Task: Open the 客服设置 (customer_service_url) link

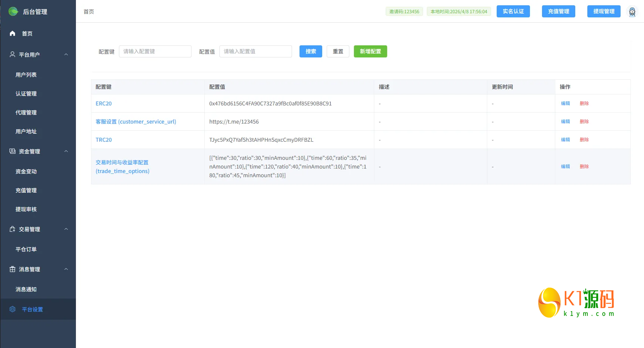Action: coord(136,122)
